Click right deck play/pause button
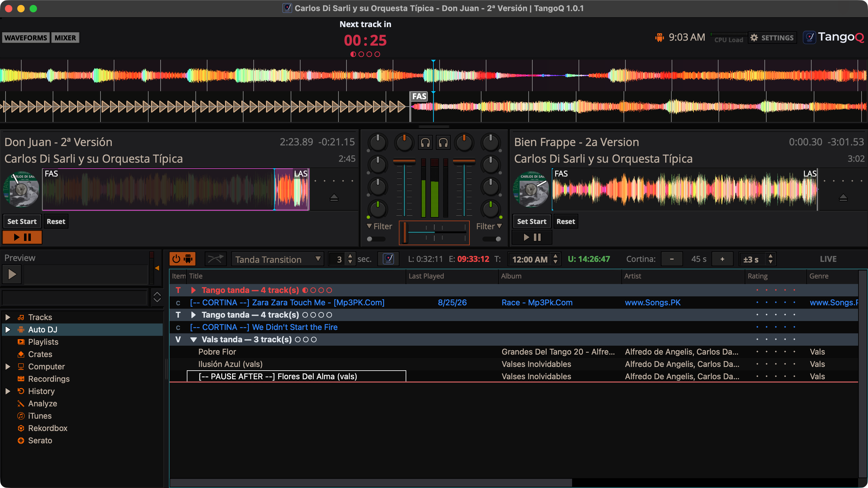This screenshot has width=868, height=488. click(x=532, y=237)
